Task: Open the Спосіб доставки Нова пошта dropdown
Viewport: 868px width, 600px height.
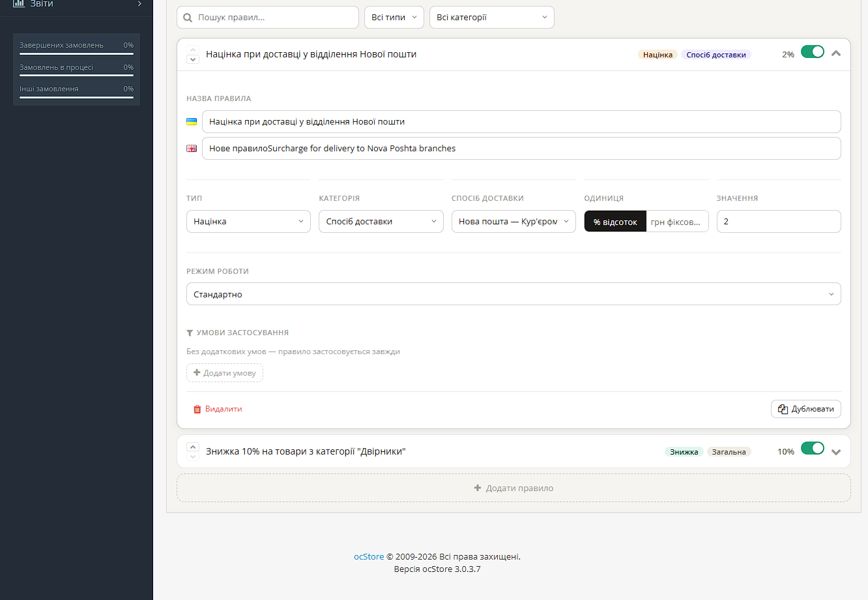Action: (x=514, y=222)
